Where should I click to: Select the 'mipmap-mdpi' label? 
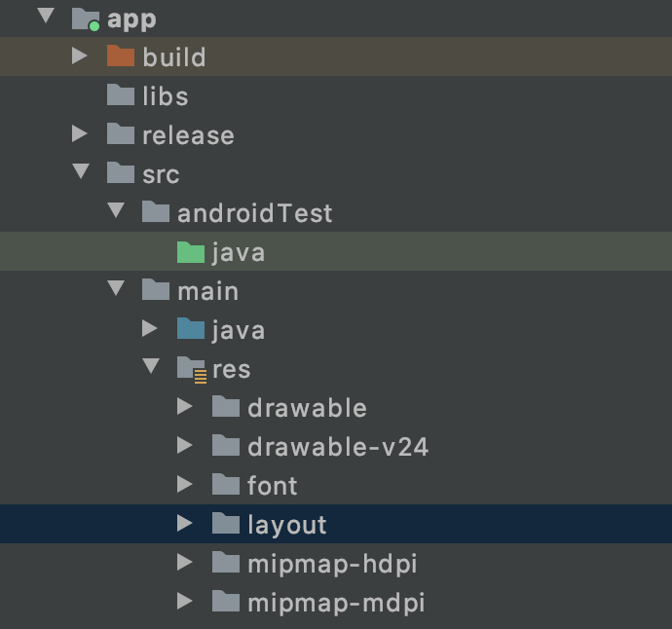336,604
